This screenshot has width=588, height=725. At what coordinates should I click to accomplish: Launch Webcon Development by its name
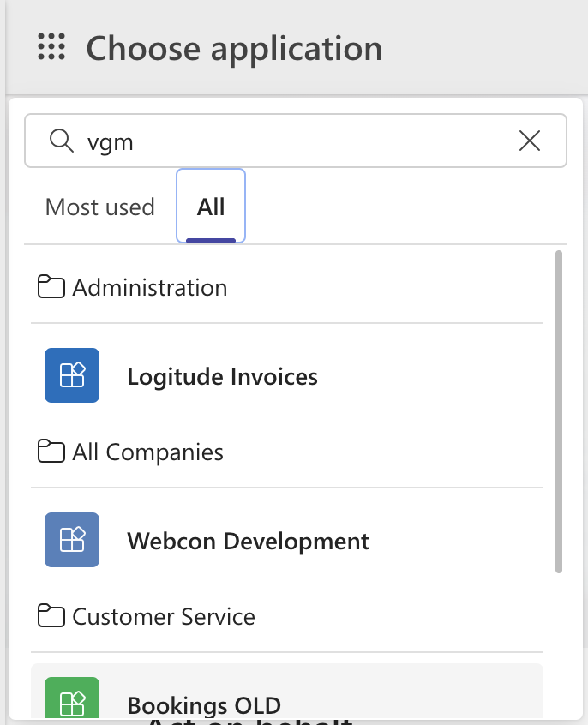[248, 541]
